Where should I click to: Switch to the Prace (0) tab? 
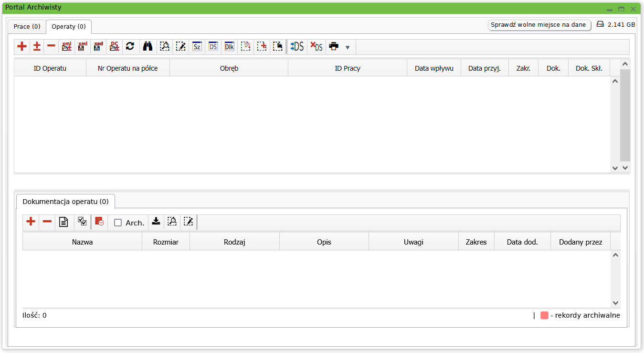tap(27, 26)
